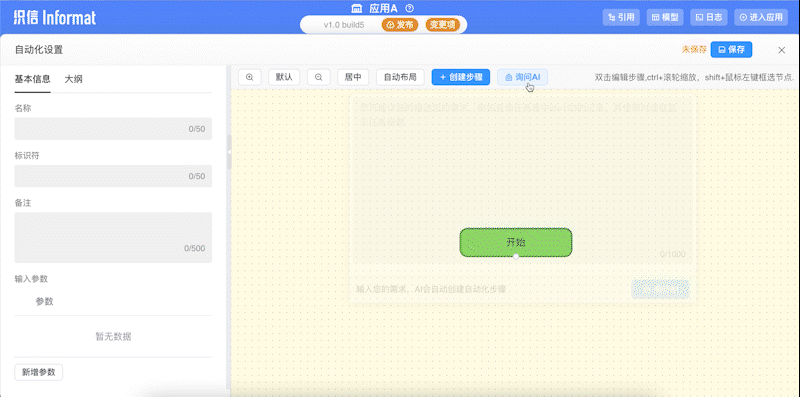Viewport: 800px width, 397px height.
Task: Click the zoom in magnifier icon
Action: point(249,77)
